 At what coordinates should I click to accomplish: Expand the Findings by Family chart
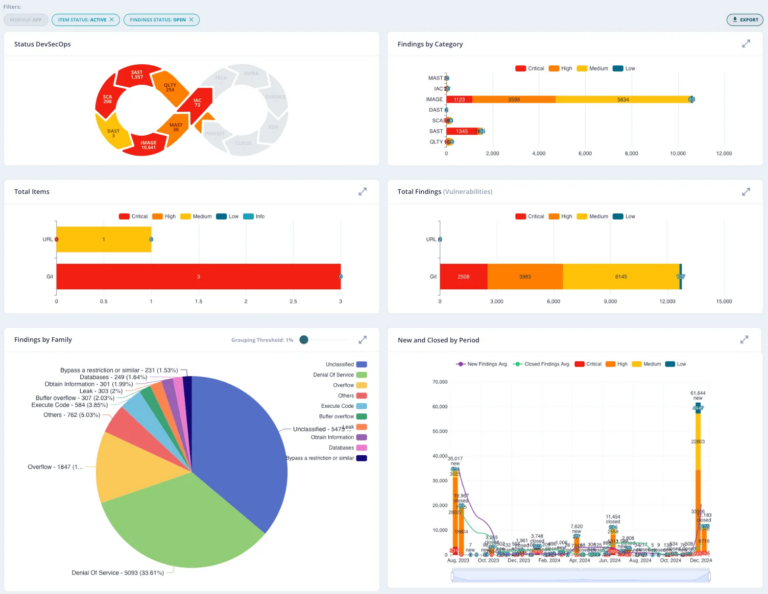[x=362, y=340]
